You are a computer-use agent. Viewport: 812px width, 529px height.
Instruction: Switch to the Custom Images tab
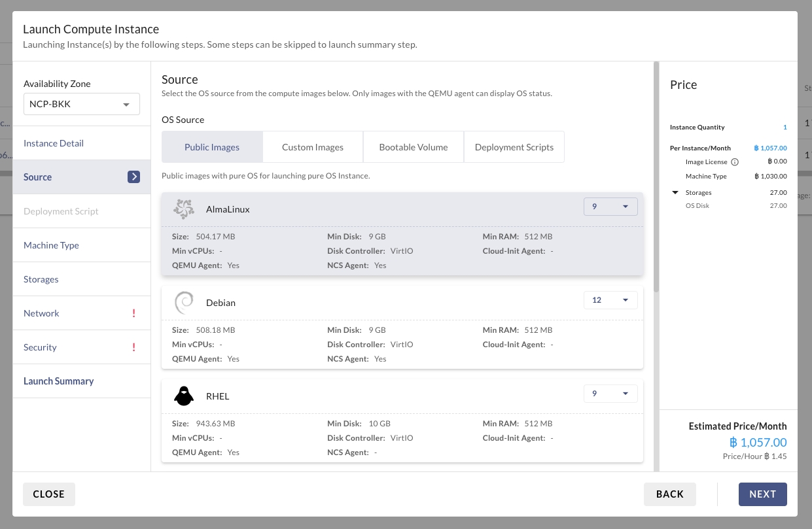[x=312, y=147]
